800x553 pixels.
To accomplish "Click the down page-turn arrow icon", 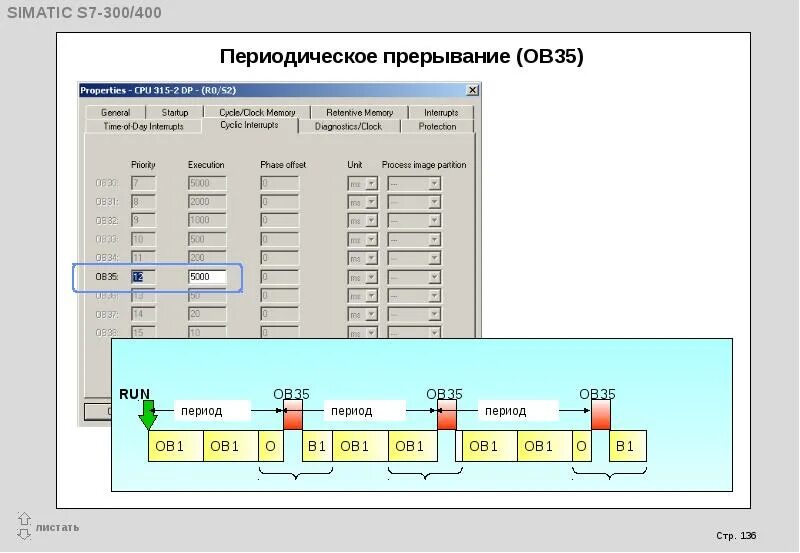I will point(24,534).
